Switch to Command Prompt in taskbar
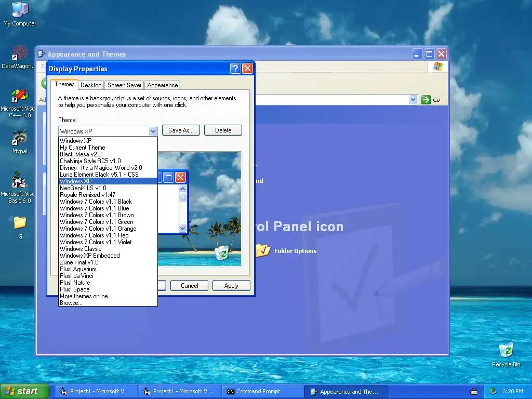The image size is (532, 399). (262, 392)
